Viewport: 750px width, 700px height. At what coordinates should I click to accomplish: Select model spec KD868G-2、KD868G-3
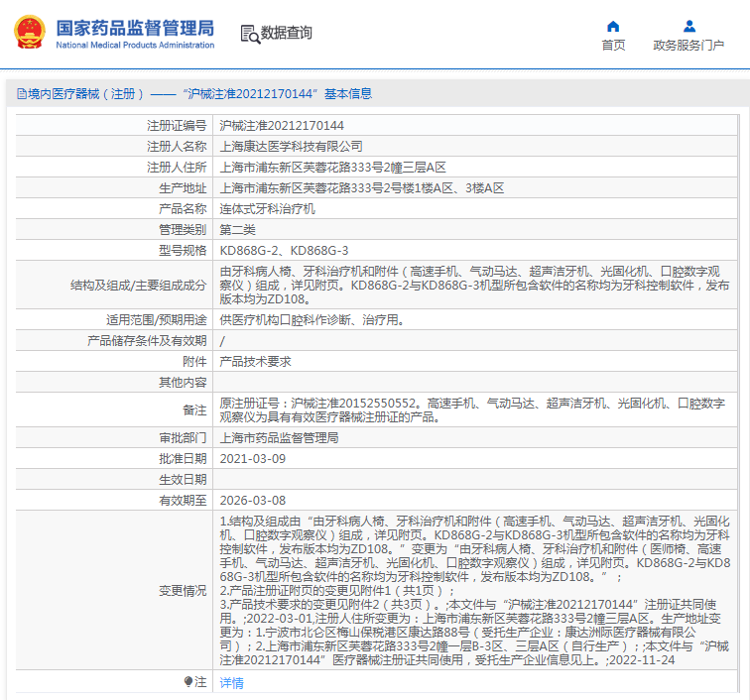coord(284,251)
